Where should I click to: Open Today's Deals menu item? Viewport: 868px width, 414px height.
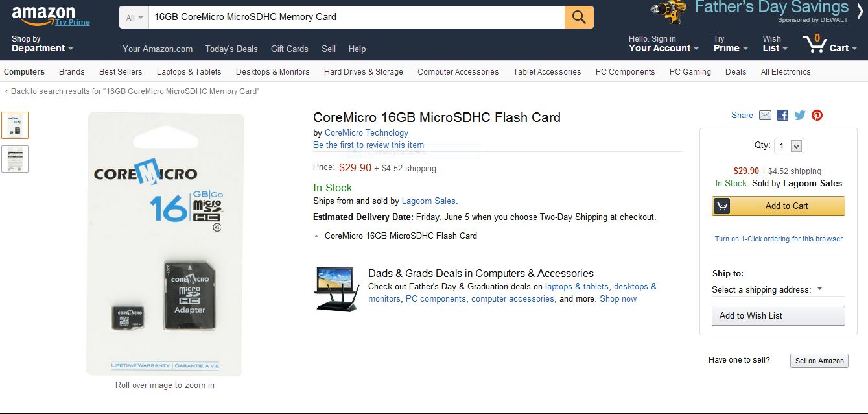(231, 49)
